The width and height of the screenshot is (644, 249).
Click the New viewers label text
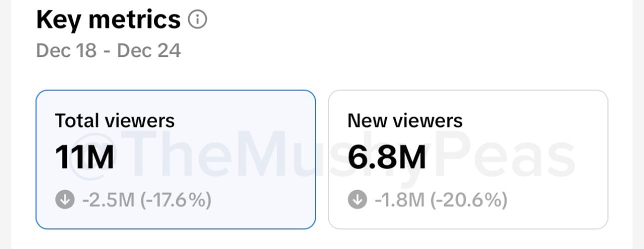click(x=405, y=120)
